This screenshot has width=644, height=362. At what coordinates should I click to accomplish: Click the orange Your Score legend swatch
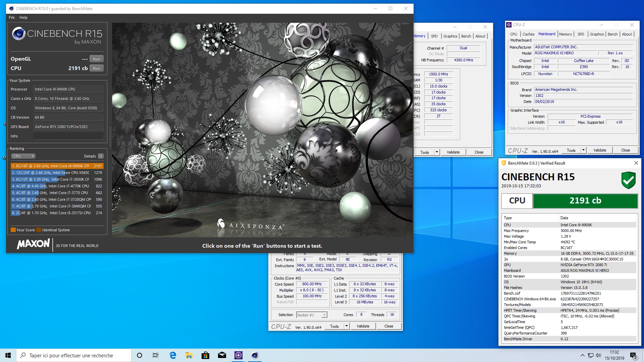click(13, 230)
